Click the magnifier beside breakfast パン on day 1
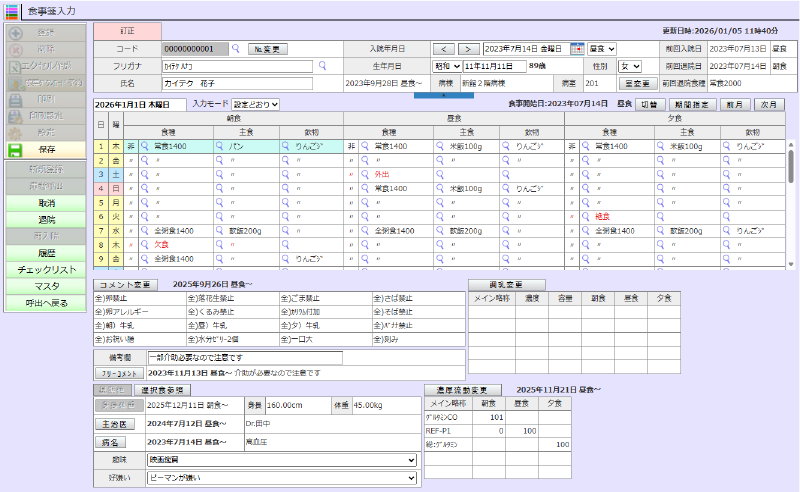Screen dimensions: 800x492 [220, 146]
